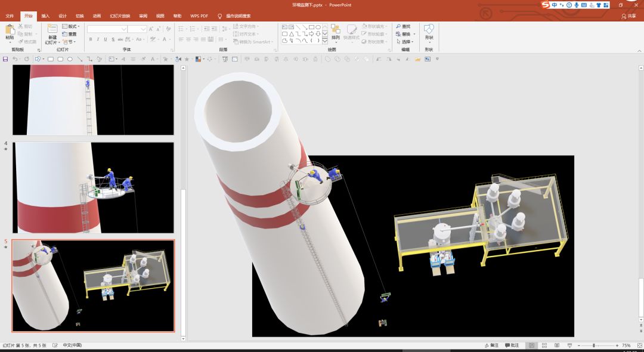Image resolution: width=644 pixels, height=352 pixels.
Task: Toggle Strikethrough formatting
Action: (x=120, y=39)
